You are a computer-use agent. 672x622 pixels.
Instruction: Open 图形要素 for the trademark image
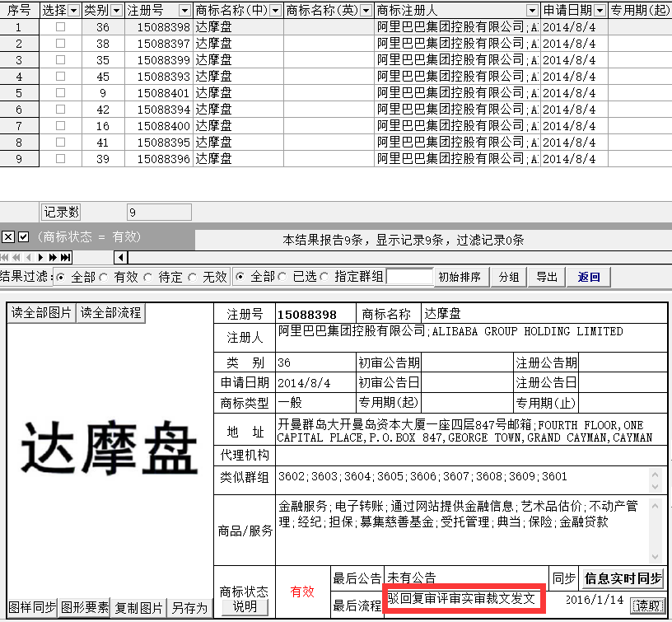tap(85, 607)
